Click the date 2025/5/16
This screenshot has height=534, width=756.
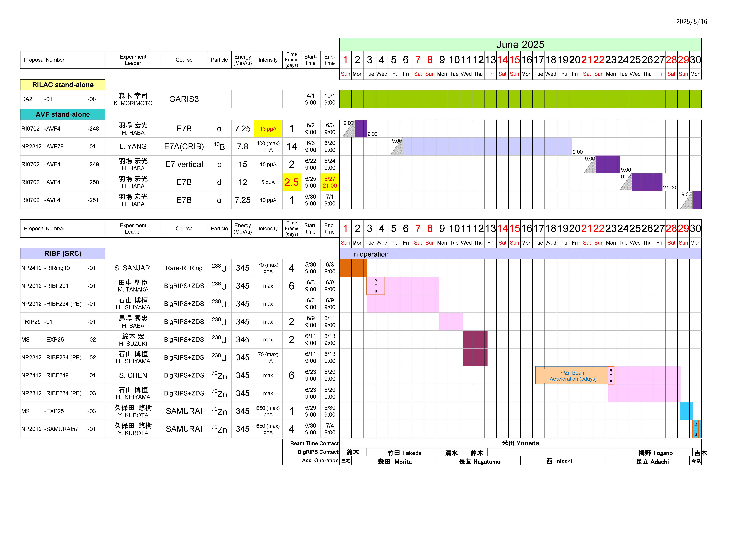pyautogui.click(x=691, y=22)
